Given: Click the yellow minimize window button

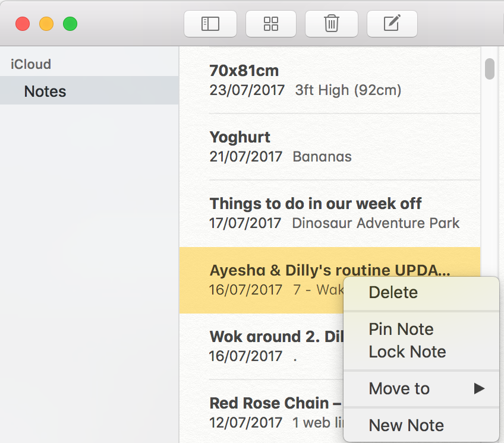Looking at the screenshot, I should pos(46,24).
